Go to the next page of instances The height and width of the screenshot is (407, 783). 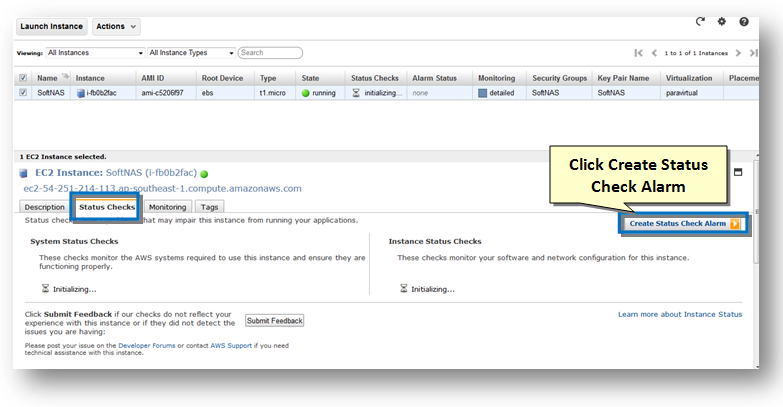[x=739, y=52]
